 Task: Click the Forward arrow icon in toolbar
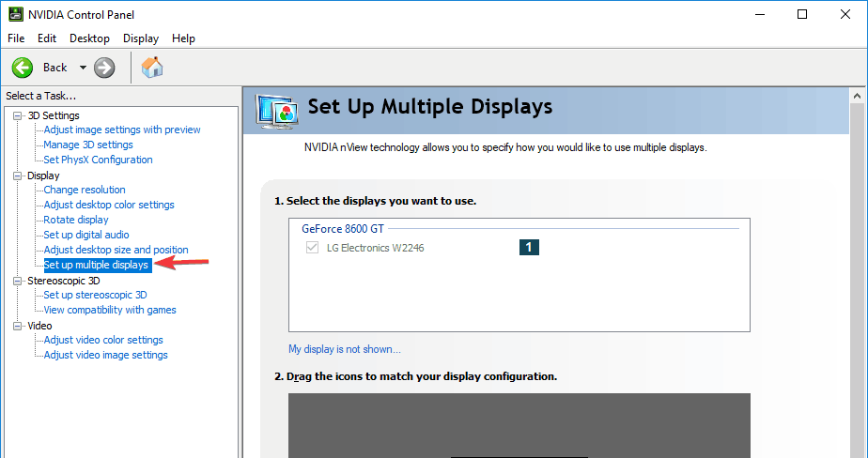coord(104,67)
